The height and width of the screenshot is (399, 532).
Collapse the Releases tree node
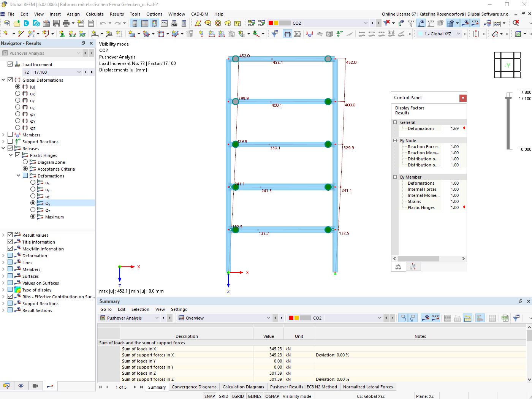click(3, 148)
